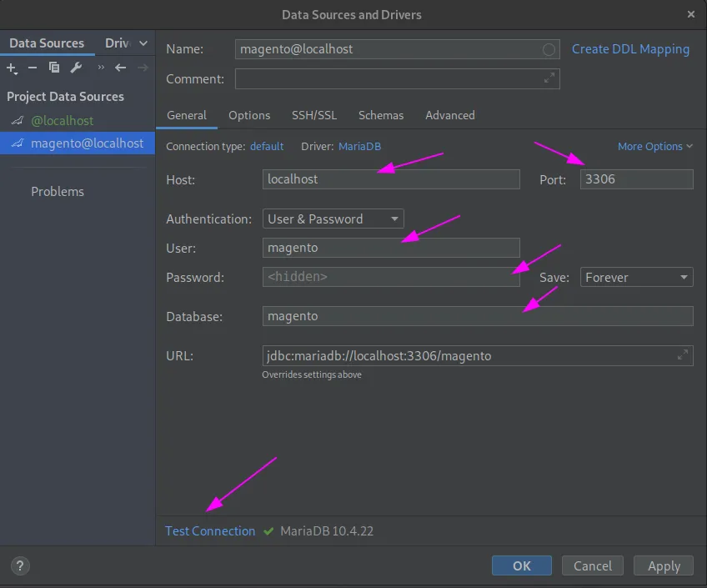Open the SSH/SSL tab
Screen dimensions: 707x588
tap(314, 115)
